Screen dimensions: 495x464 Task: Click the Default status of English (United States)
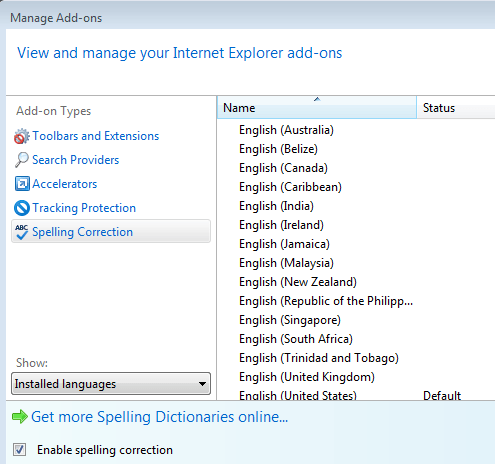pyautogui.click(x=442, y=395)
